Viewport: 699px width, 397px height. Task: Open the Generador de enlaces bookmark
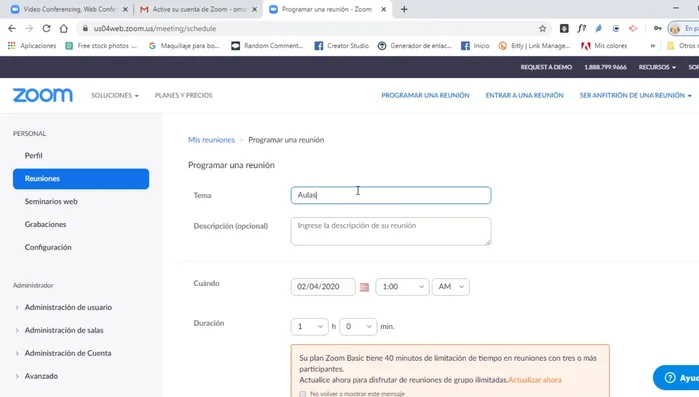click(415, 46)
